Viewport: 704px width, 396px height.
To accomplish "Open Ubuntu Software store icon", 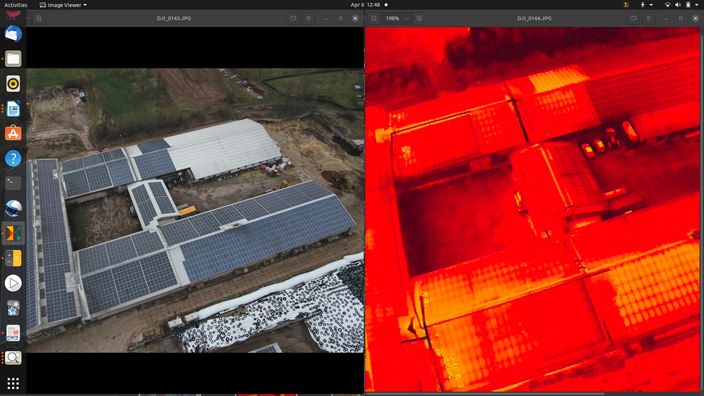I will tap(13, 133).
